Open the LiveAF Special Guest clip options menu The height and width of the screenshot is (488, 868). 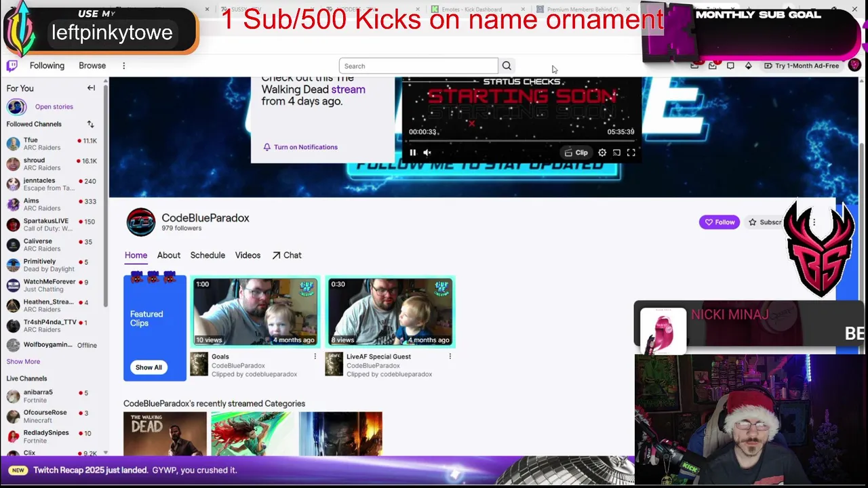[x=450, y=357]
